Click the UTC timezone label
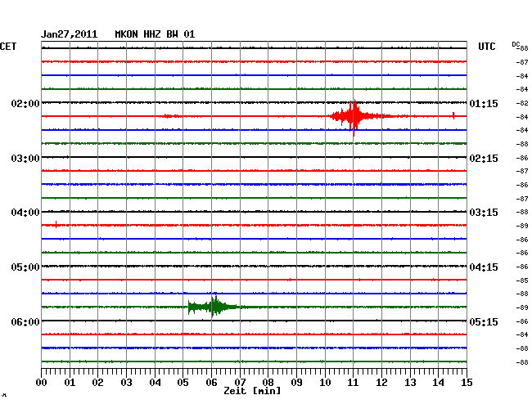Viewport: 532px width, 404px height. click(x=486, y=47)
